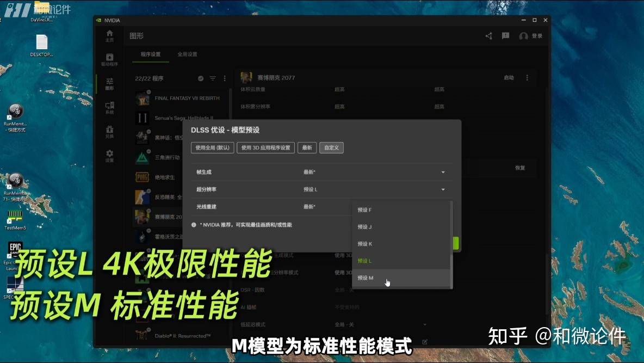Open the TestMem5 desktop shortcut
Image resolution: width=644 pixels, height=363 pixels.
pyautogui.click(x=15, y=220)
